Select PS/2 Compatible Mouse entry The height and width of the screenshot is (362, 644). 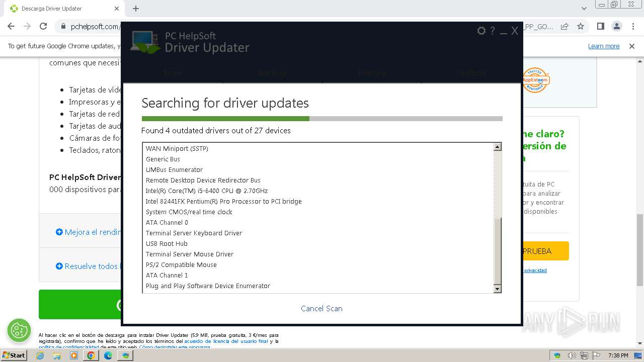point(181,264)
